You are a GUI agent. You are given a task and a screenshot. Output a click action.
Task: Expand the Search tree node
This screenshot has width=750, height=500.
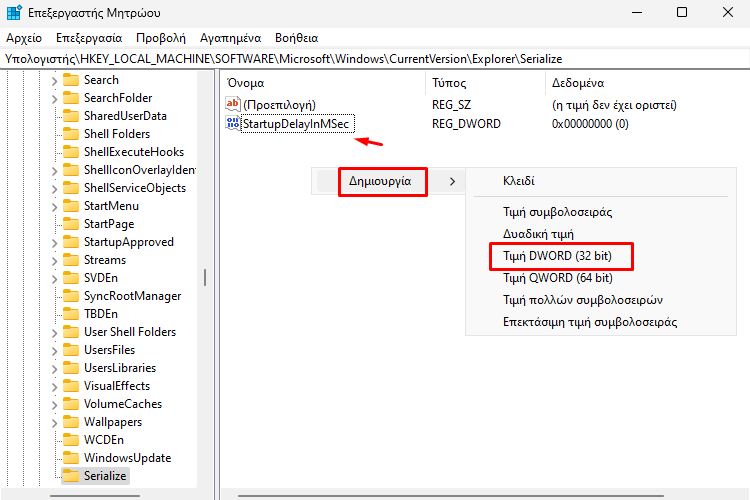tap(54, 81)
